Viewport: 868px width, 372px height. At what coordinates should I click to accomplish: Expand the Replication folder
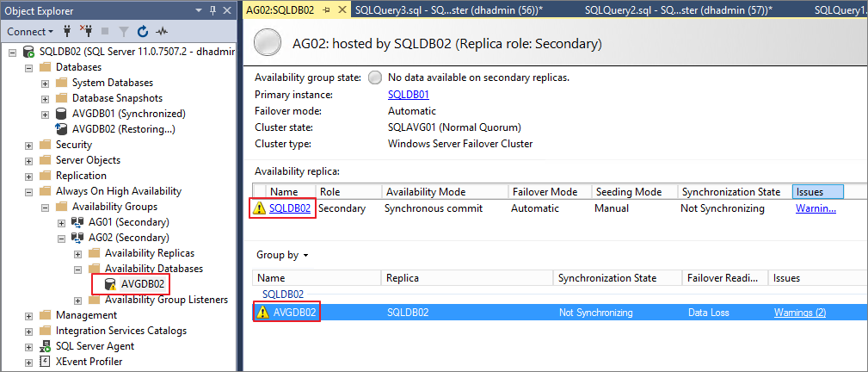click(x=28, y=177)
